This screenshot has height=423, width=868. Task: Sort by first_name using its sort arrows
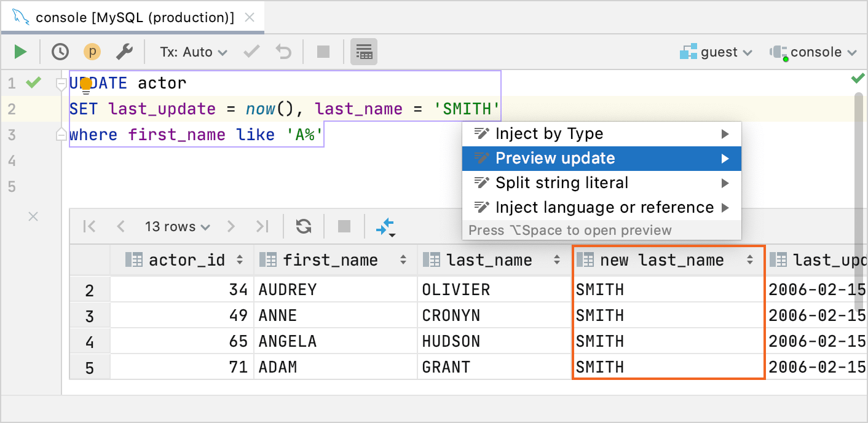[403, 260]
